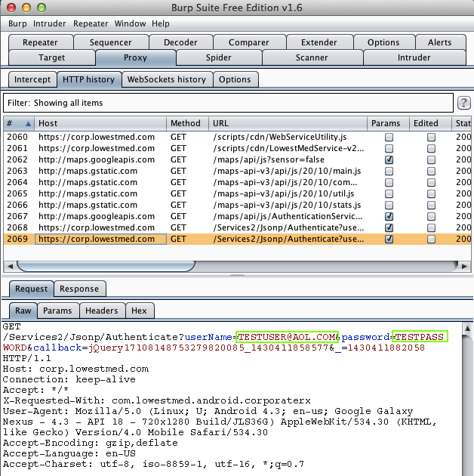Image resolution: width=474 pixels, height=476 pixels.
Task: Sort the table by Host column
Action: coord(100,123)
